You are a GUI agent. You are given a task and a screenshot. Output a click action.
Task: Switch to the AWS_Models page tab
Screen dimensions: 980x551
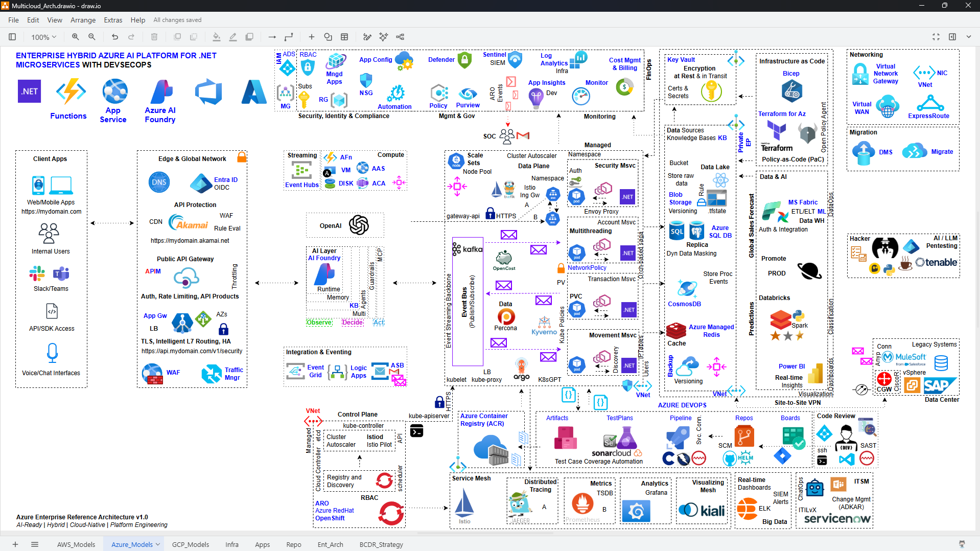pos(76,544)
